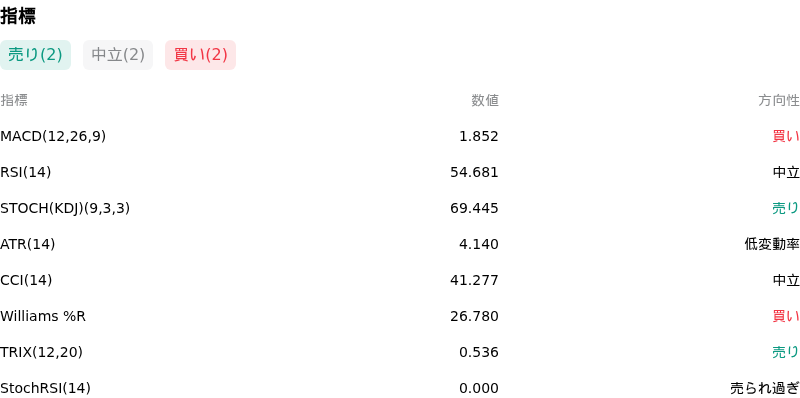800x398 pixels.
Task: Click the 売り signal for STOCH(KDJ)
Action: tap(786, 208)
